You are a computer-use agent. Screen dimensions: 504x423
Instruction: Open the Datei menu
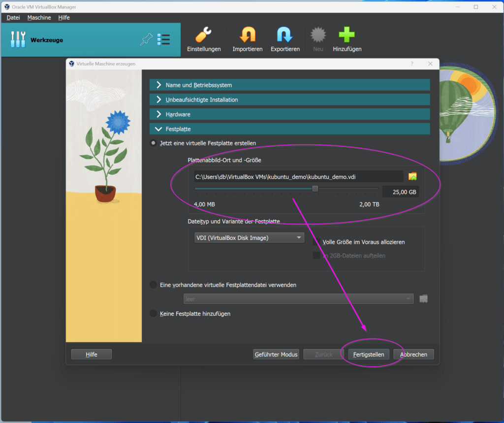13,18
